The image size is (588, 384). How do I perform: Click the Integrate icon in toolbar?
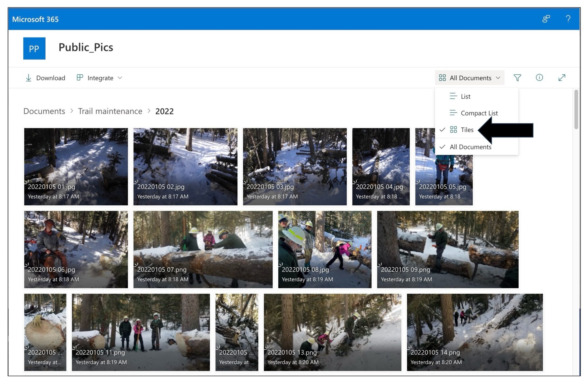coord(80,78)
